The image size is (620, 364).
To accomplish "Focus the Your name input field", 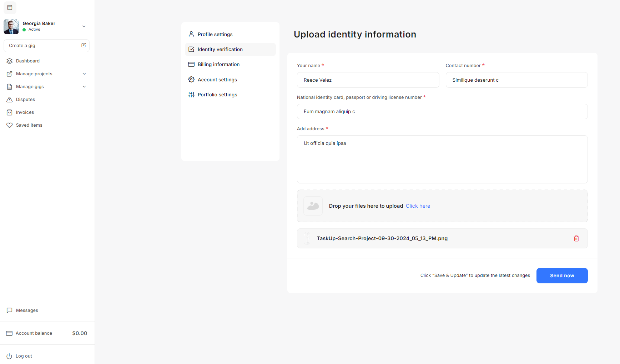I will coord(368,80).
